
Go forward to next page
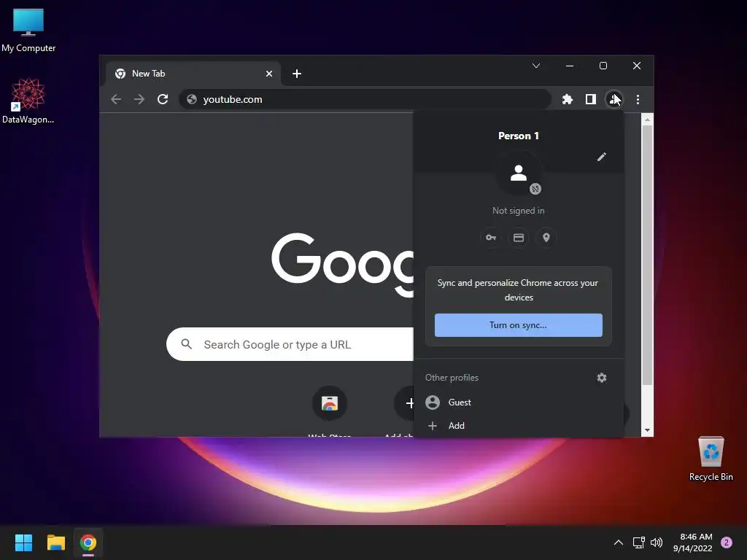pyautogui.click(x=139, y=99)
